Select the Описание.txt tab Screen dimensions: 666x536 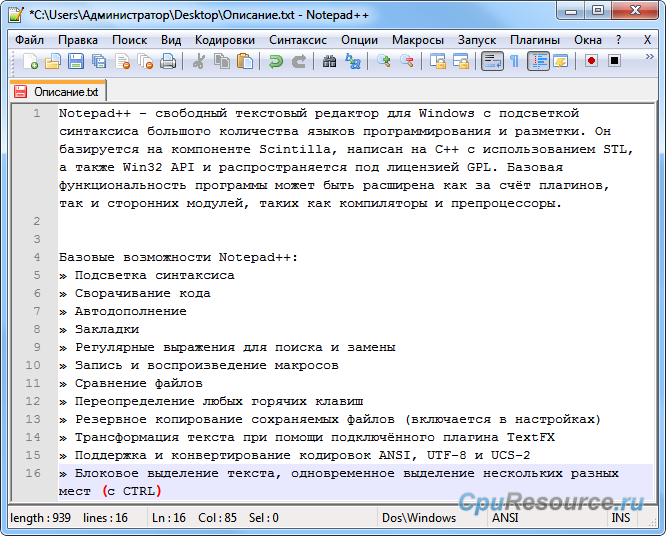point(58,91)
